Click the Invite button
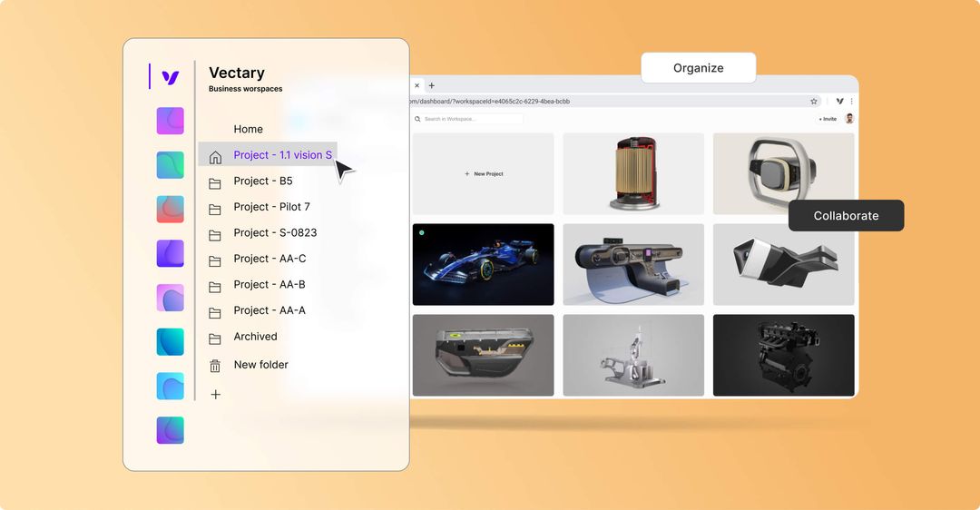The width and height of the screenshot is (980, 510). click(828, 119)
